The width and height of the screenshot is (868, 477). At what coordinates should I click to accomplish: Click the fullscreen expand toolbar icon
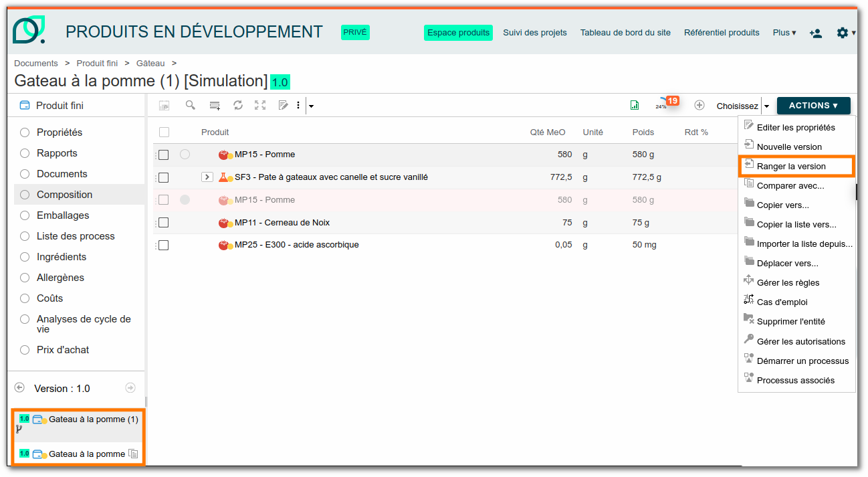[x=260, y=105]
